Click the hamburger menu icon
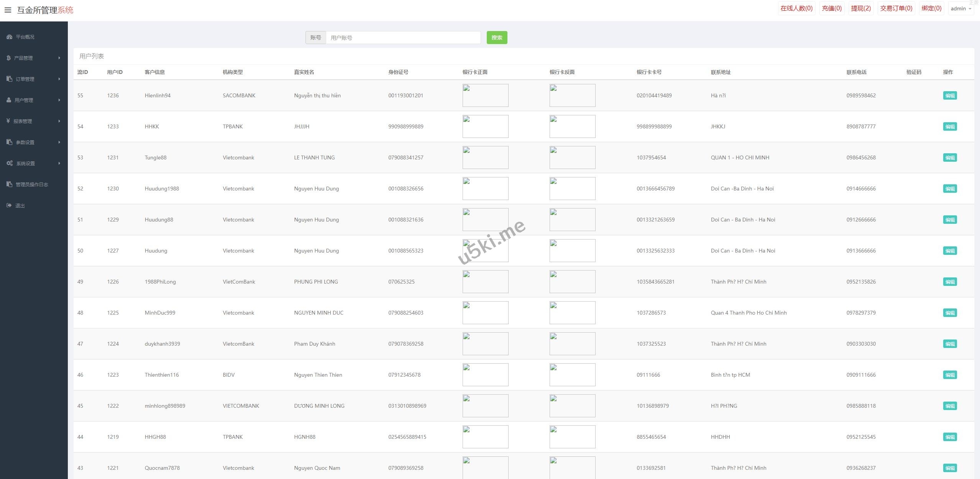 click(8, 10)
